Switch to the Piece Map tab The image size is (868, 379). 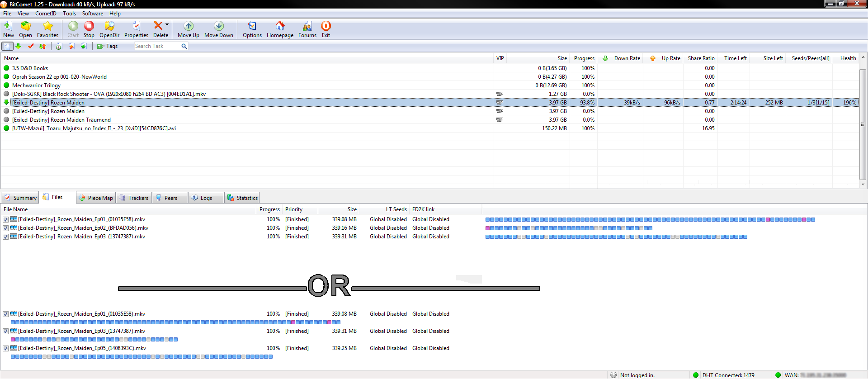(95, 198)
